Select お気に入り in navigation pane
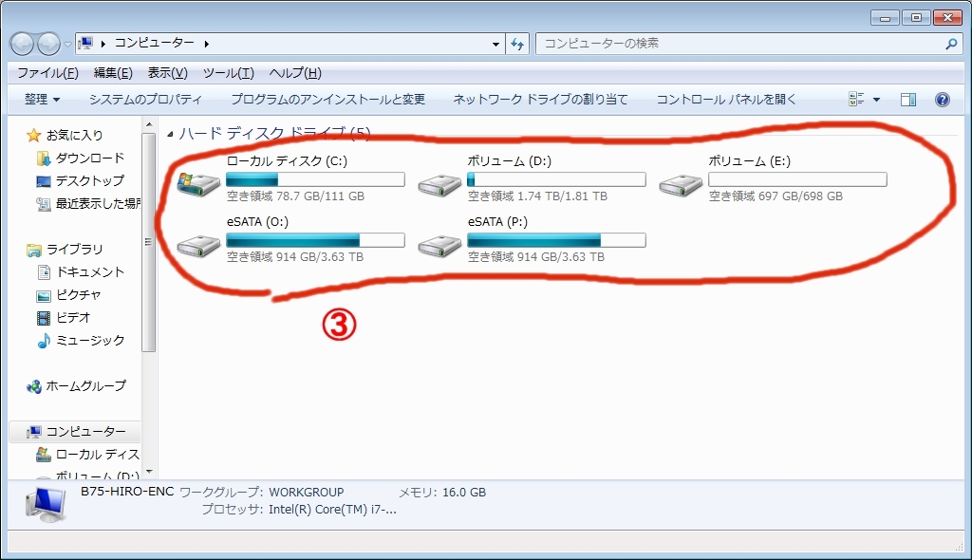972x560 pixels. tap(74, 135)
